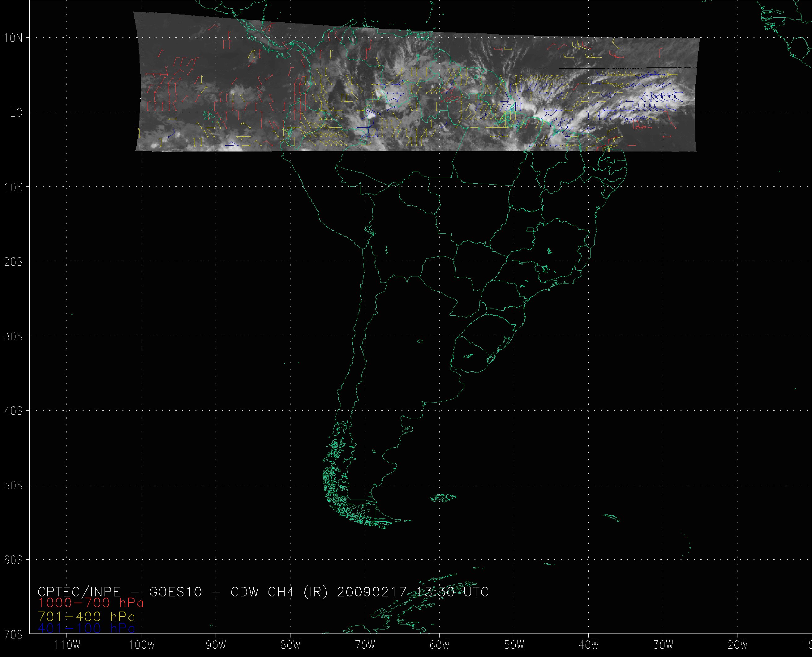Click the yellow 701-400 hPa legend entry
This screenshot has height=657, width=812.
[x=86, y=617]
